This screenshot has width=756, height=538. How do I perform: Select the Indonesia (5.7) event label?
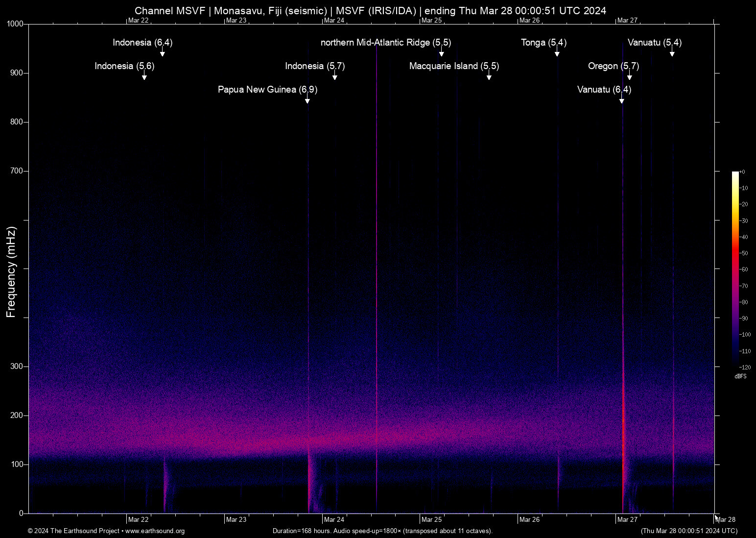315,66
